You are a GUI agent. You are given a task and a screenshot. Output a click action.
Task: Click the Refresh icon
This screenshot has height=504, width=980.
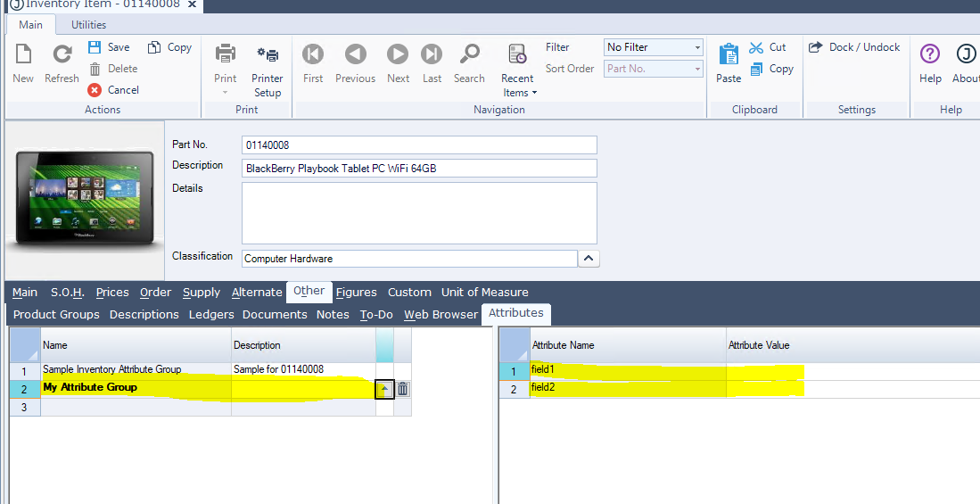[62, 54]
